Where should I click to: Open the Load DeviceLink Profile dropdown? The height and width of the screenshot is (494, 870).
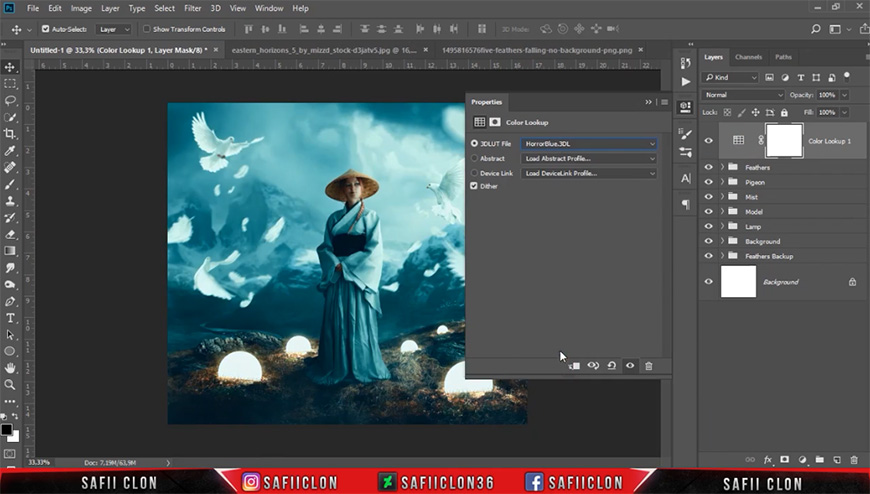589,173
